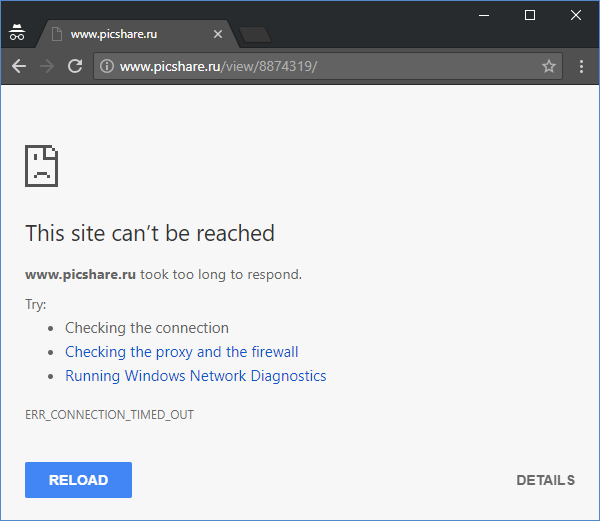Show error DETAILS
This screenshot has width=600, height=521.
pyautogui.click(x=545, y=480)
